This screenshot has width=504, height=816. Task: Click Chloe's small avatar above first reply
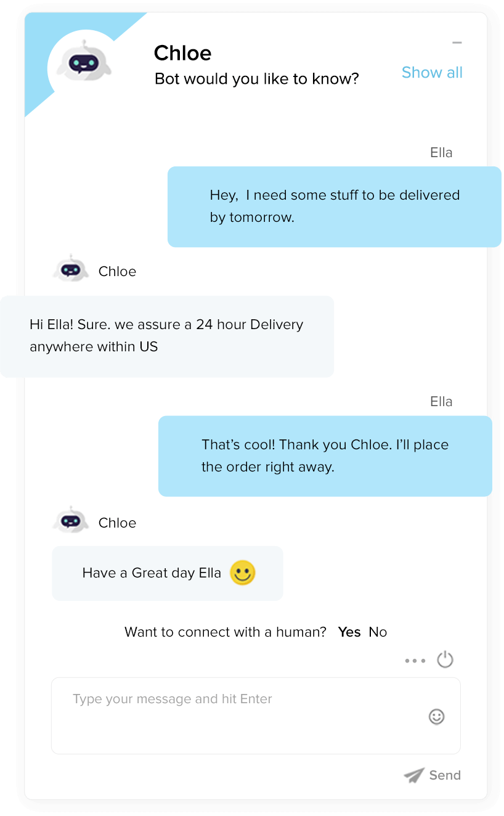71,269
